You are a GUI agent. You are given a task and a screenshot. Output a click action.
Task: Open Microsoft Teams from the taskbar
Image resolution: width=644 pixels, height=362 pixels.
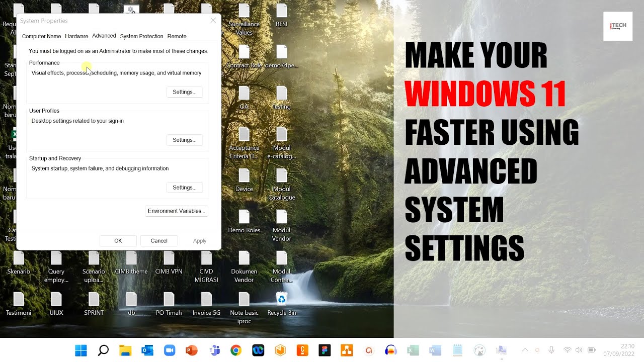pyautogui.click(x=214, y=350)
